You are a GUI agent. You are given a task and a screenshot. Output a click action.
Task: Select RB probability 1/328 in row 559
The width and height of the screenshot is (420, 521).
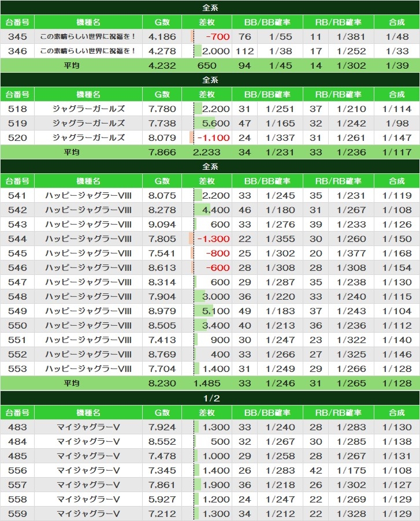click(x=351, y=514)
